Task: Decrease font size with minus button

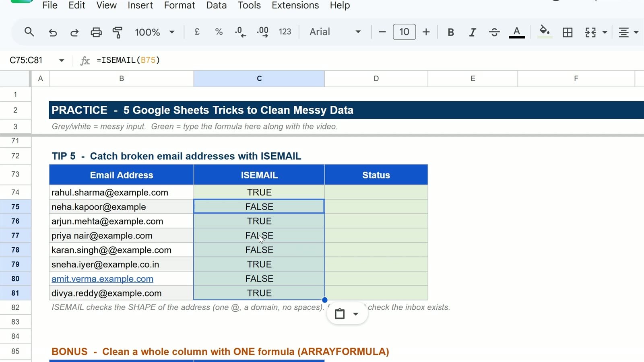Action: 382,32
